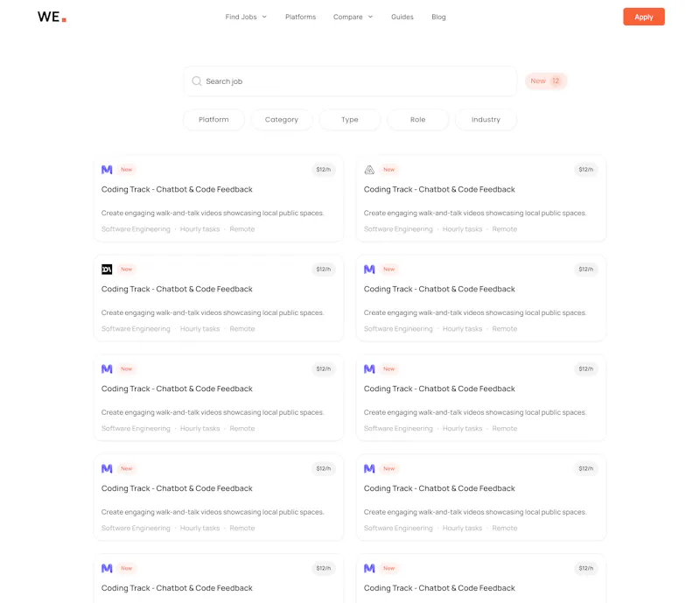Image resolution: width=700 pixels, height=603 pixels.
Task: Click Hourly tasks tag in triangle-logo card
Action: pyautogui.click(x=463, y=229)
